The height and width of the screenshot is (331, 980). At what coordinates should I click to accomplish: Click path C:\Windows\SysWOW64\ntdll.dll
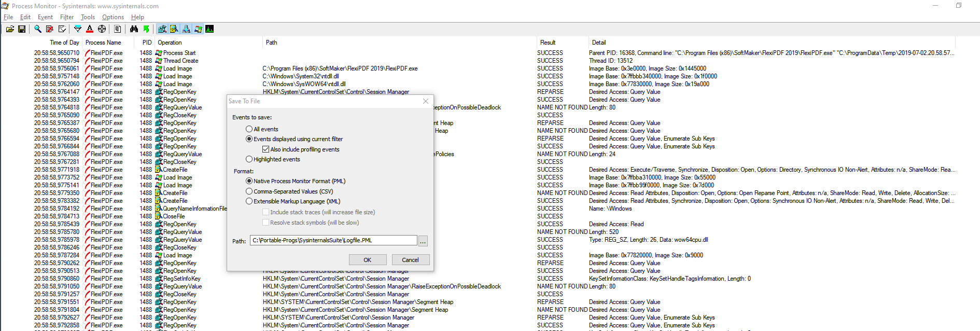point(304,84)
